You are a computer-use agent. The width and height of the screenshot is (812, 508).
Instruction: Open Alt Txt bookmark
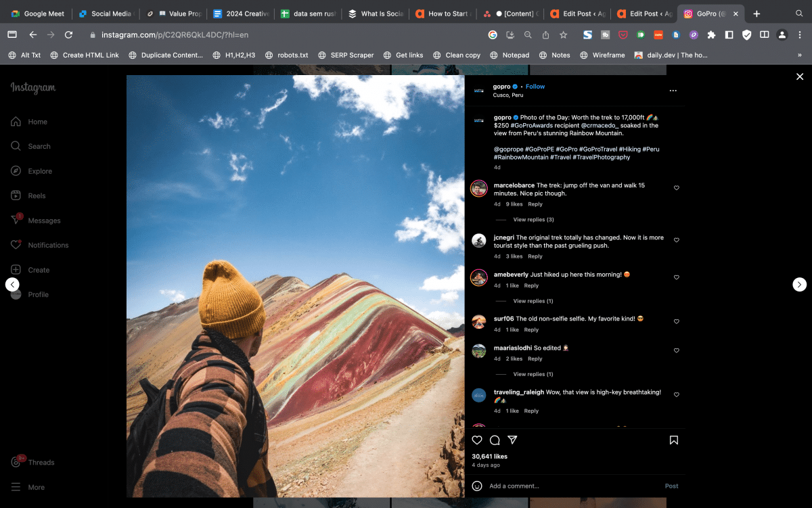pyautogui.click(x=24, y=55)
